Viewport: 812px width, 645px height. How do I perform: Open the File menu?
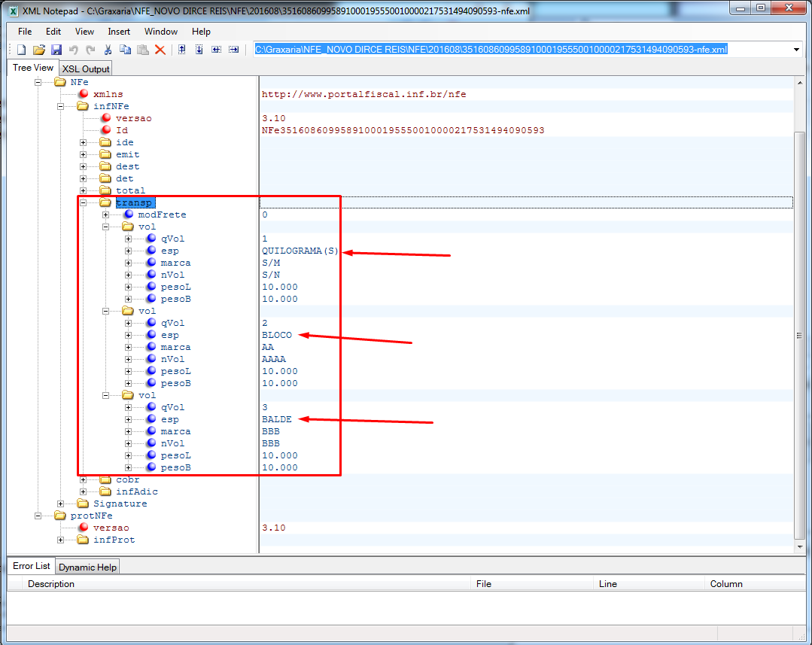[25, 32]
